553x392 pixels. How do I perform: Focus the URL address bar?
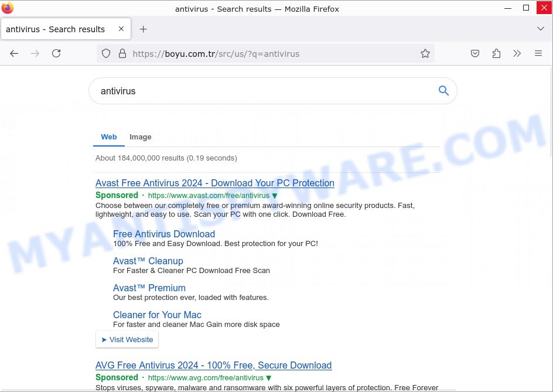click(265, 54)
